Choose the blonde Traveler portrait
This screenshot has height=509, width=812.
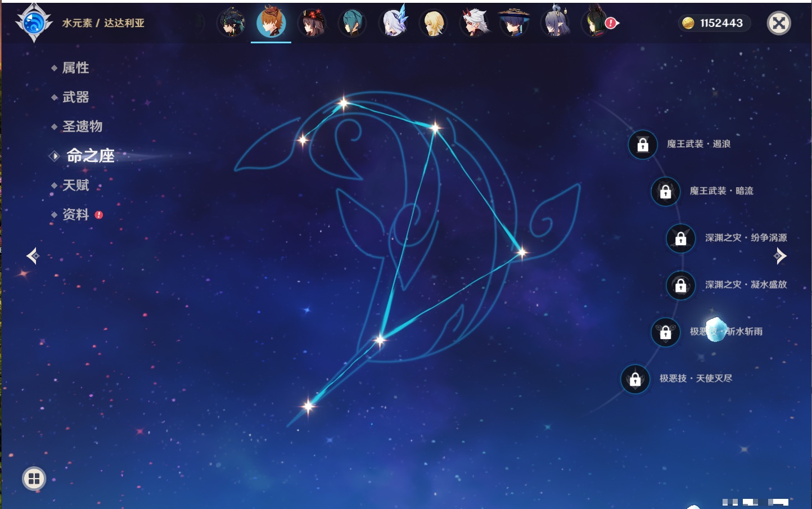434,23
